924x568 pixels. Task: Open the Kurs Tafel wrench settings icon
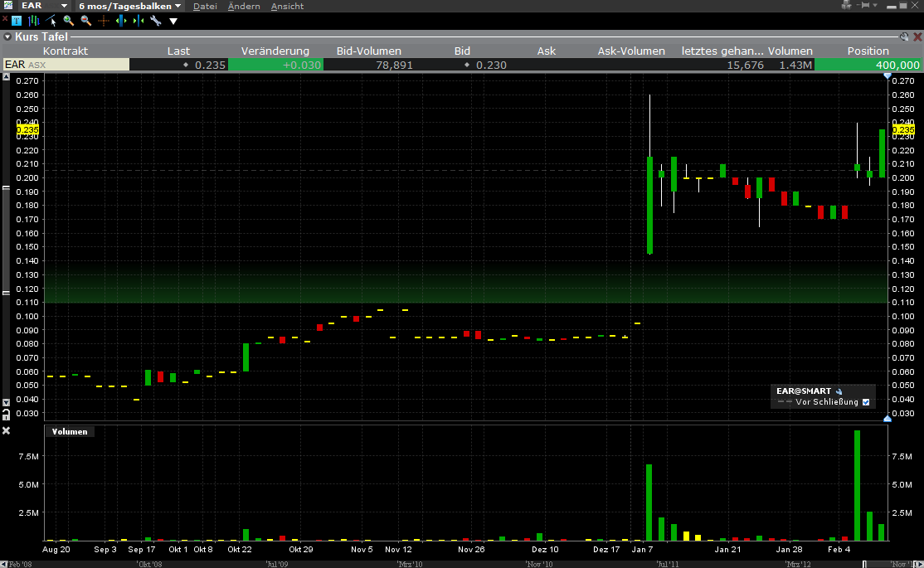tap(904, 36)
